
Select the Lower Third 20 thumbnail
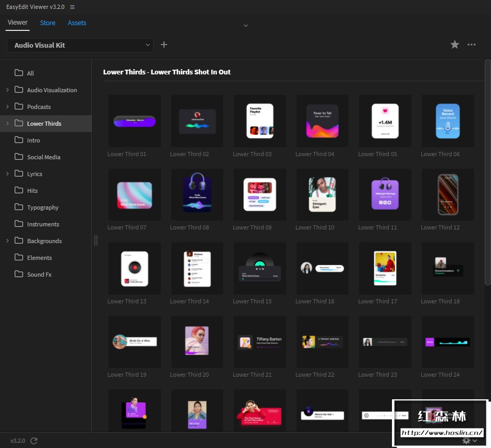click(x=197, y=342)
